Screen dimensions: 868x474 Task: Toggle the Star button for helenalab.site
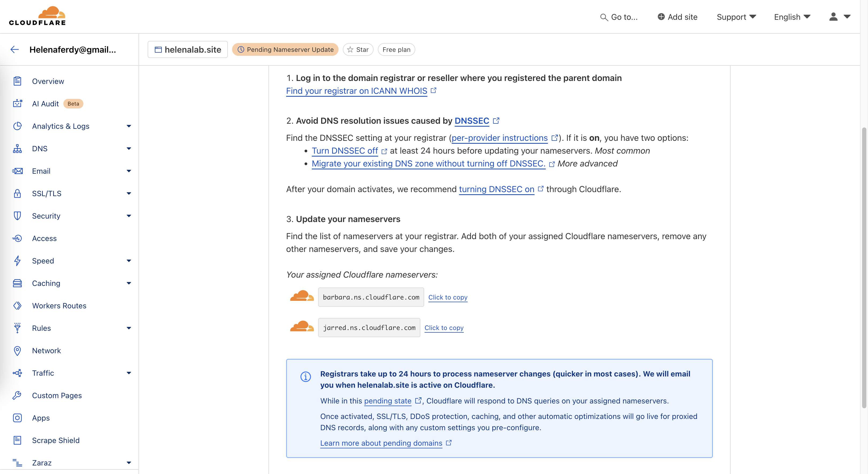358,49
